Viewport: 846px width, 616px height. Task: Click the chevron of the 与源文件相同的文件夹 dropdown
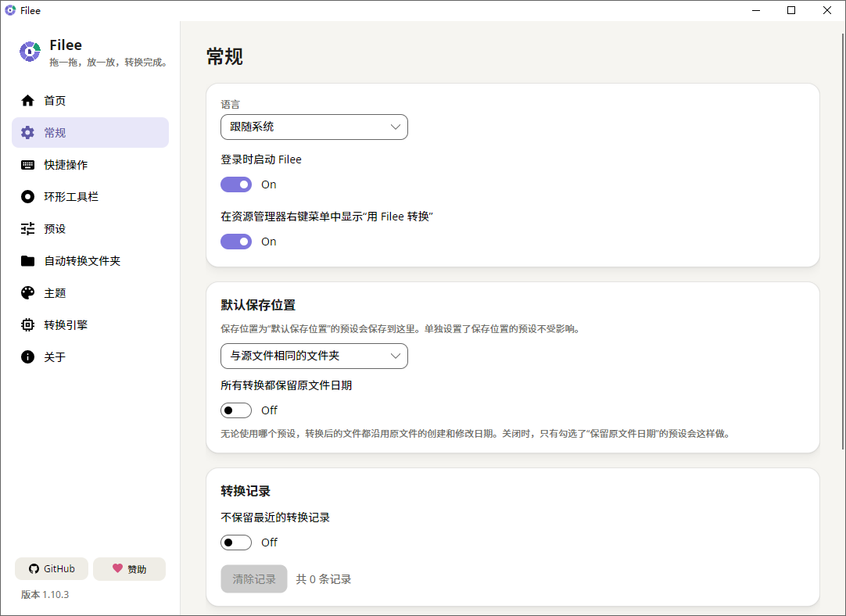pyautogui.click(x=396, y=356)
